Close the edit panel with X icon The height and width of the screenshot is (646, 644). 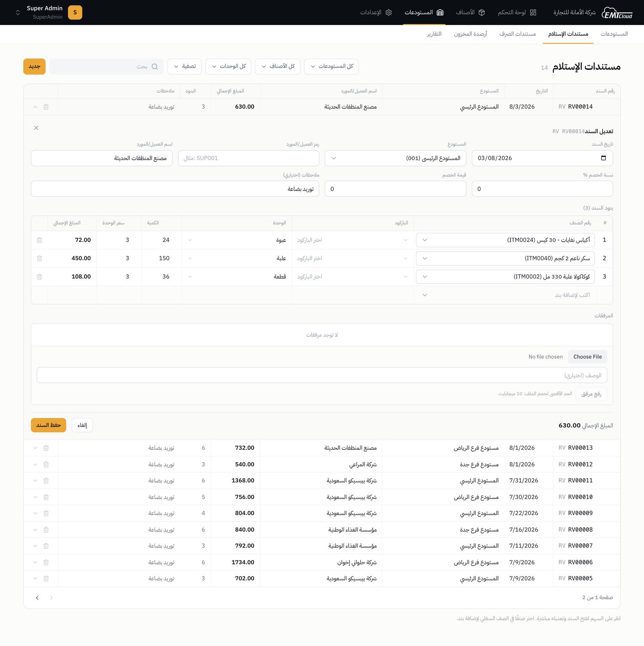coord(36,128)
